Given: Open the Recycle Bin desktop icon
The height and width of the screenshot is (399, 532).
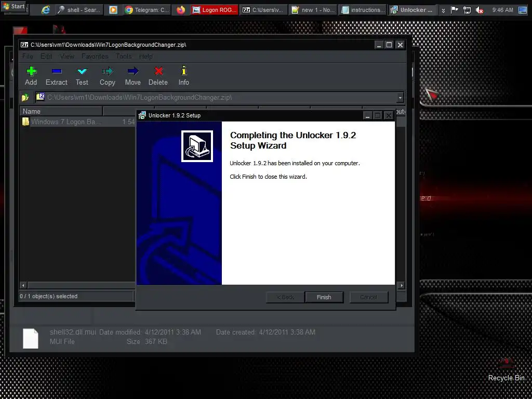Looking at the screenshot, I should [x=506, y=369].
